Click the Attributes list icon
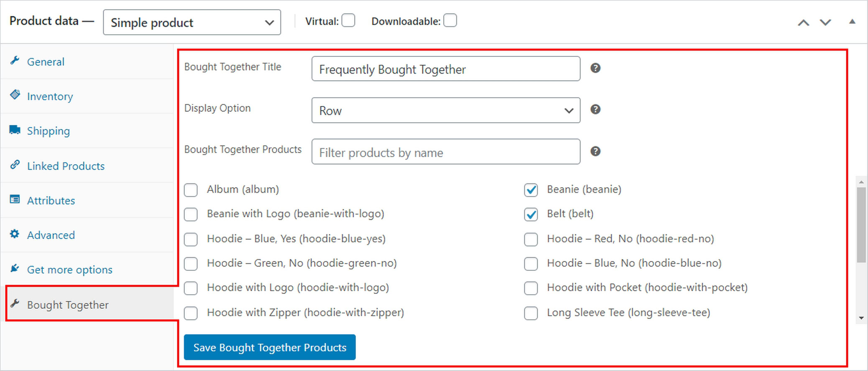This screenshot has width=868, height=371. pyautogui.click(x=15, y=199)
